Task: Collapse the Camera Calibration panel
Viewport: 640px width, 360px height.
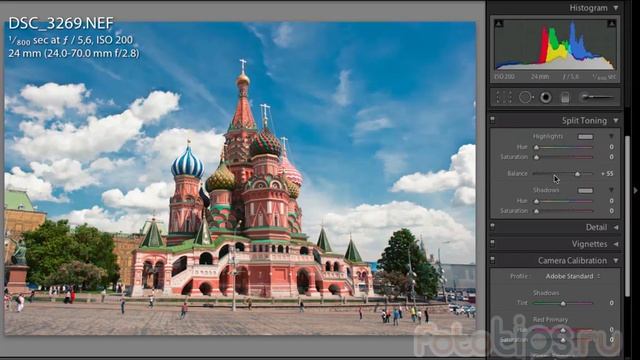Action: 616,260
